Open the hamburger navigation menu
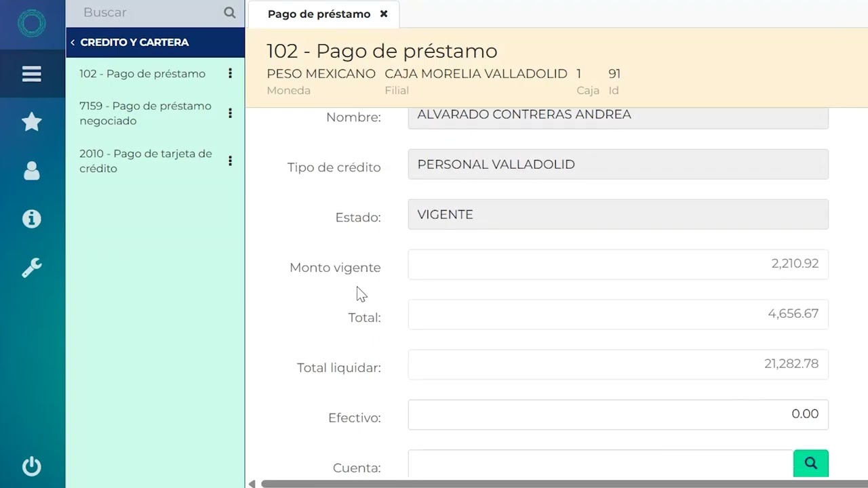The height and width of the screenshot is (488, 868). click(32, 74)
